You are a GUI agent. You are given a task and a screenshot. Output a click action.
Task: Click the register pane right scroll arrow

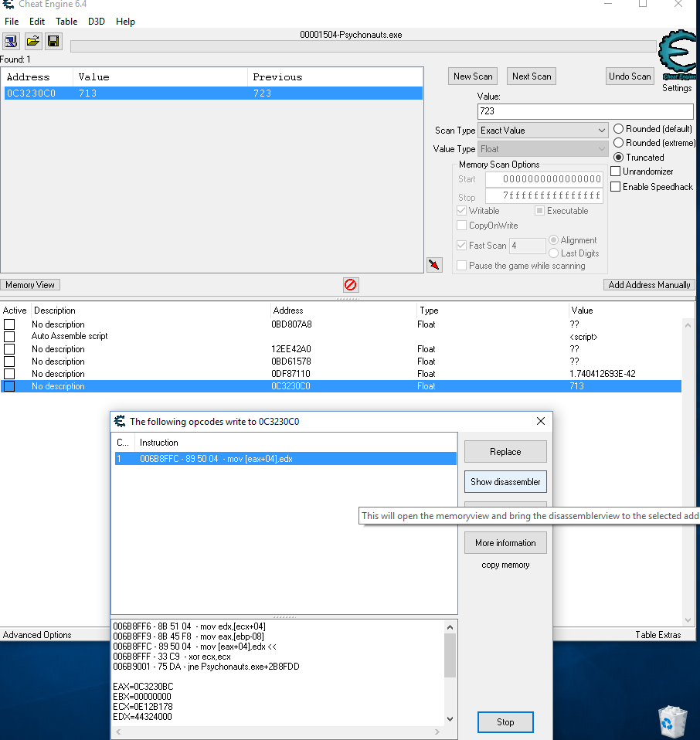click(x=437, y=732)
